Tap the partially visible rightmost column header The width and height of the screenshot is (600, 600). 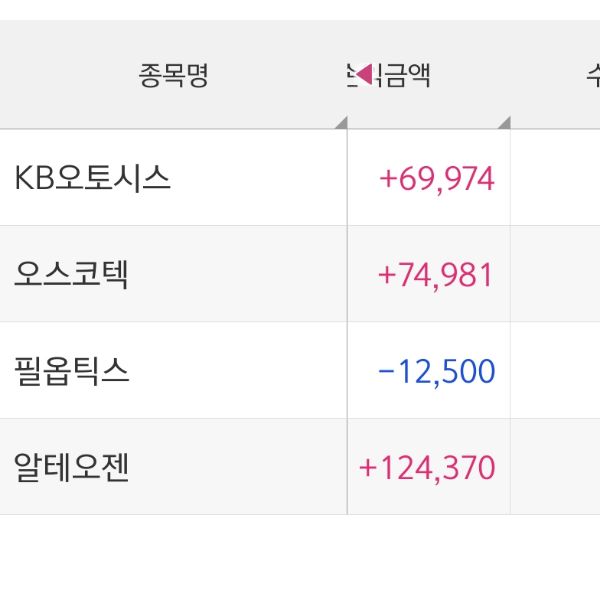[590, 76]
